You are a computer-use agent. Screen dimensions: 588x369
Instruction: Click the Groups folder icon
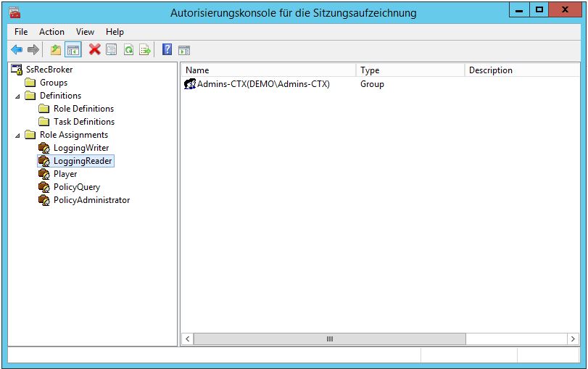coord(30,83)
